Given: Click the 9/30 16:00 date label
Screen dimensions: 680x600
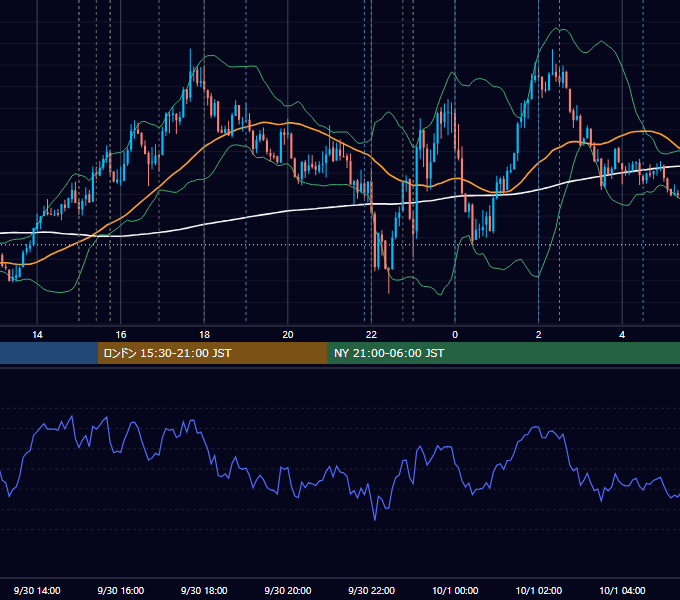Looking at the screenshot, I should (x=121, y=590).
